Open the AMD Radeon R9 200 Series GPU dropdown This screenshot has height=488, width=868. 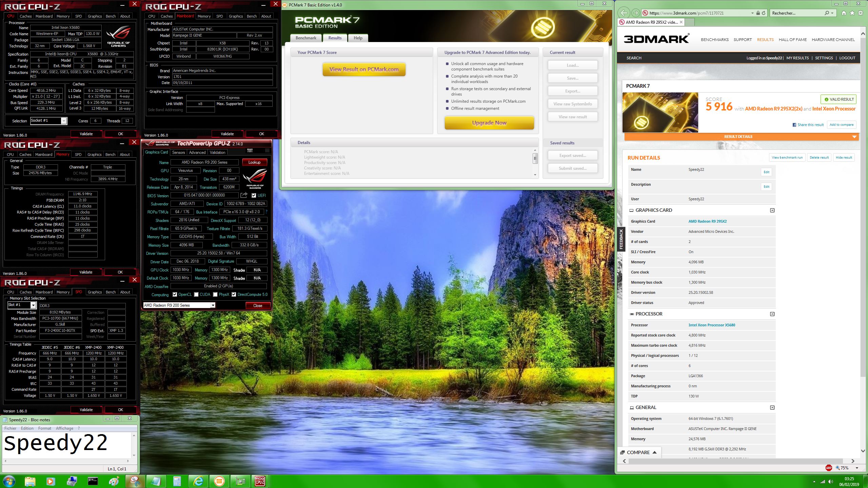[213, 305]
